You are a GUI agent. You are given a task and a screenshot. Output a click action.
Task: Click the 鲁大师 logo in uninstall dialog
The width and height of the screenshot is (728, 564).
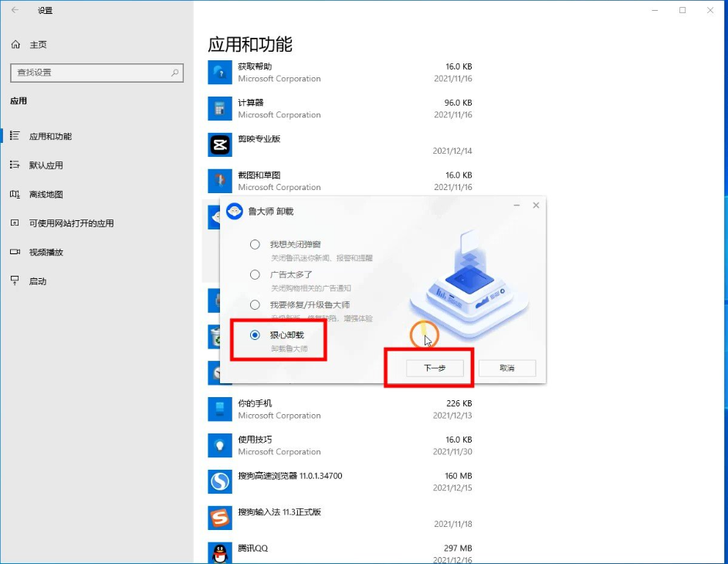click(235, 212)
